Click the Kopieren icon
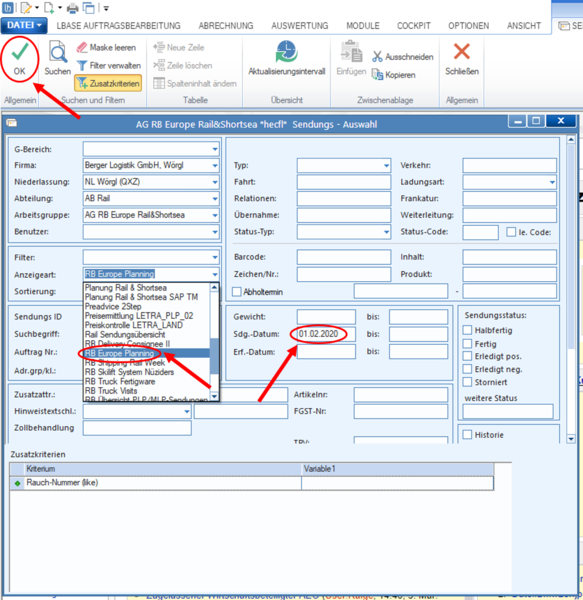The image size is (583, 600). tap(377, 75)
